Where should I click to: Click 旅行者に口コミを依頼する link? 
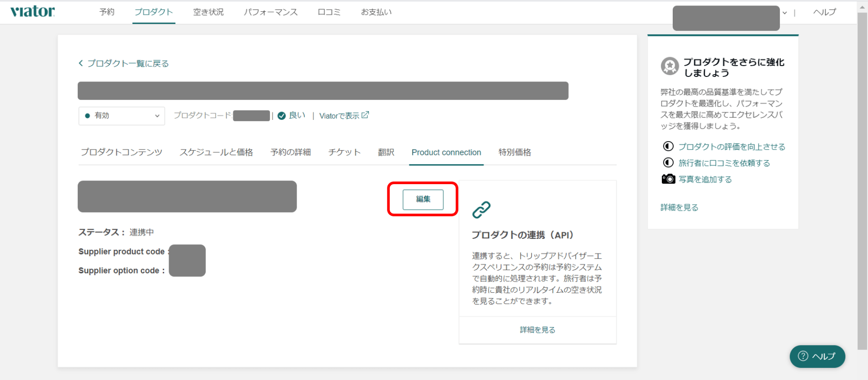[724, 163]
